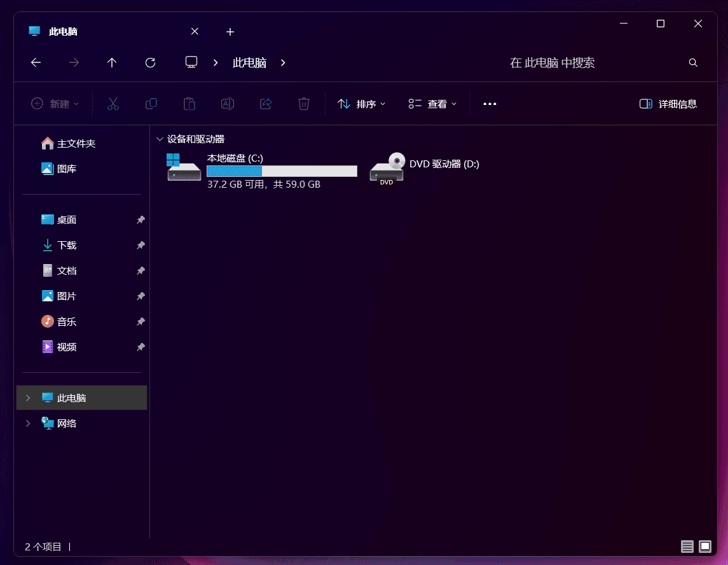The width and height of the screenshot is (728, 565).
Task: Click the chevron after monitor icon in address bar
Action: (x=216, y=63)
